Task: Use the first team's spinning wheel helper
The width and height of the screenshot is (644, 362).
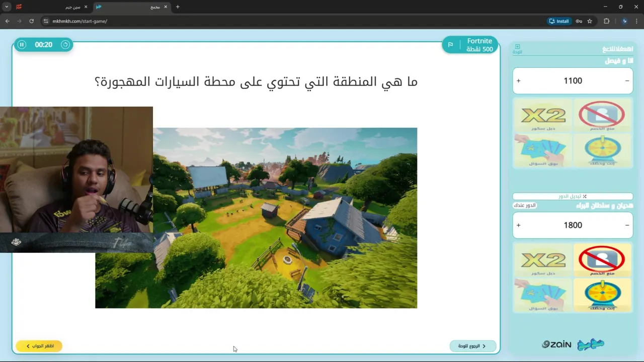Action: coord(602,150)
